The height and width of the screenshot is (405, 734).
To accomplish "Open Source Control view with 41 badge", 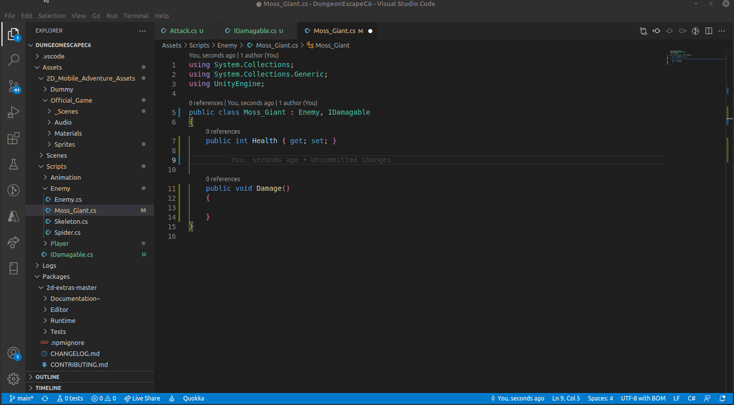I will (13, 86).
